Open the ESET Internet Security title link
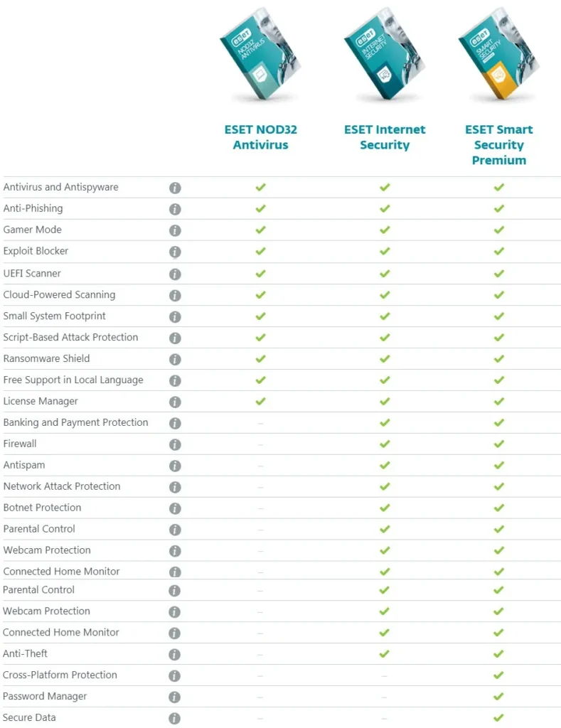 pos(385,137)
